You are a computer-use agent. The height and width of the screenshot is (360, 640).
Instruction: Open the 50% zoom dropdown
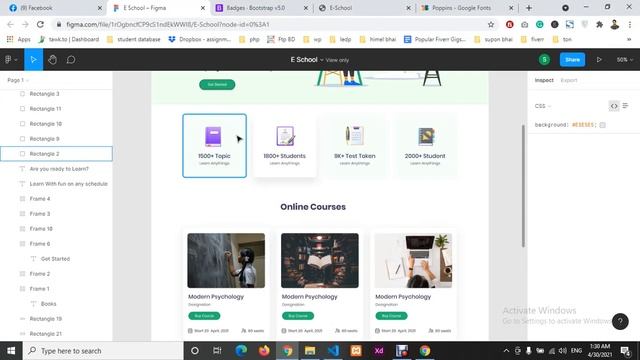(624, 60)
